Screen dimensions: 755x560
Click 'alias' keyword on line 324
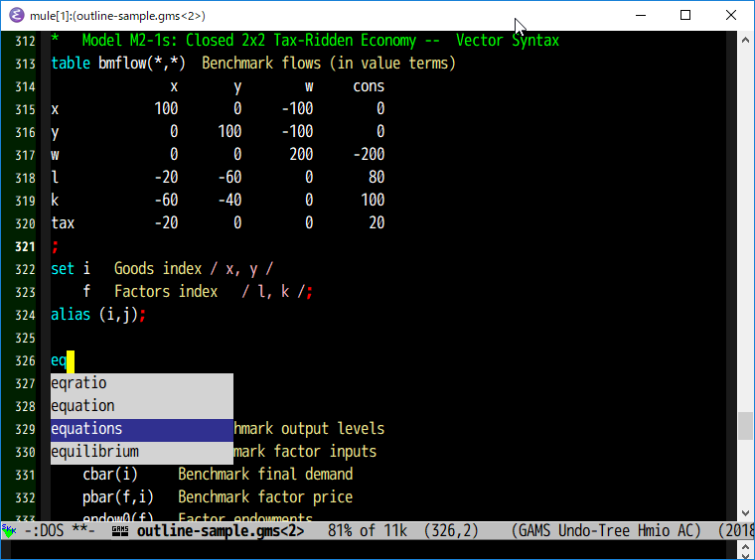(x=71, y=314)
